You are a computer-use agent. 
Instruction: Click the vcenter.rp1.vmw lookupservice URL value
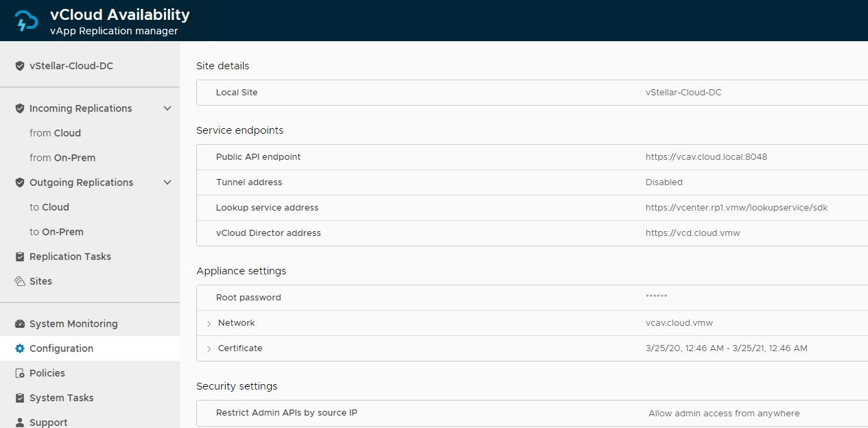(736, 208)
